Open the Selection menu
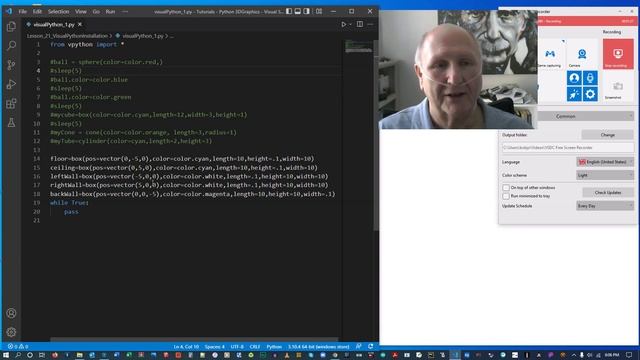The height and width of the screenshot is (360, 640). tap(58, 11)
